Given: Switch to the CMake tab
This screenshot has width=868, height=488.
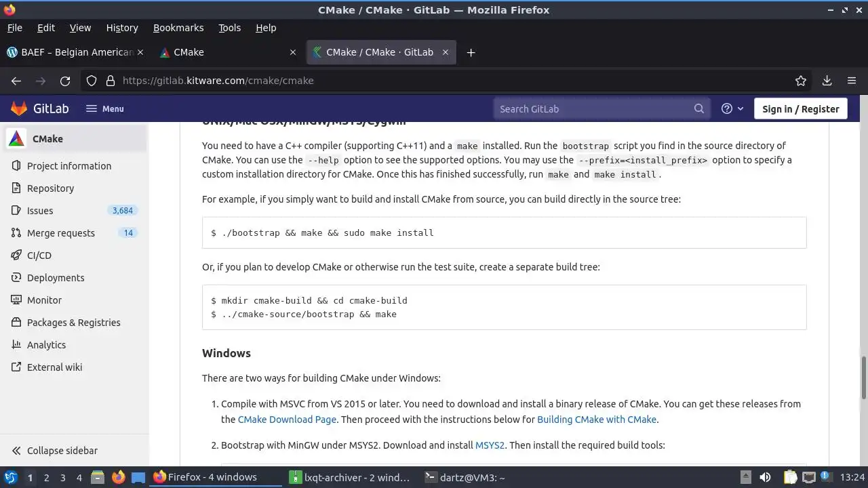Looking at the screenshot, I should pyautogui.click(x=227, y=52).
